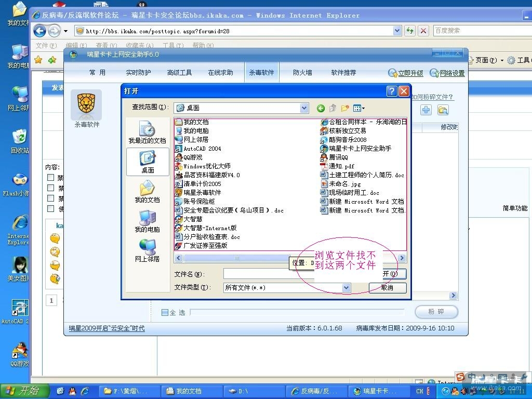Expand the 查找范围 dropdown
532x399 pixels.
pyautogui.click(x=304, y=108)
